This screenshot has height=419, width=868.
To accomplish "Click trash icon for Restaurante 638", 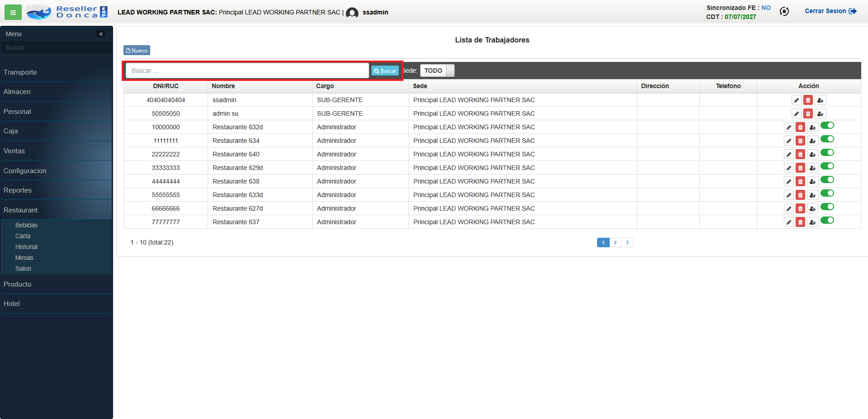I will [x=800, y=182].
